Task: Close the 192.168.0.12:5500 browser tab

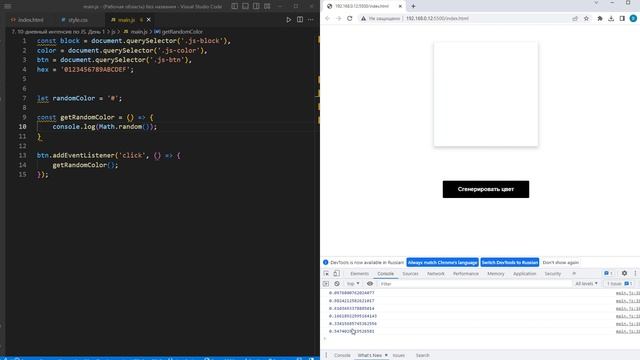Action: click(400, 6)
